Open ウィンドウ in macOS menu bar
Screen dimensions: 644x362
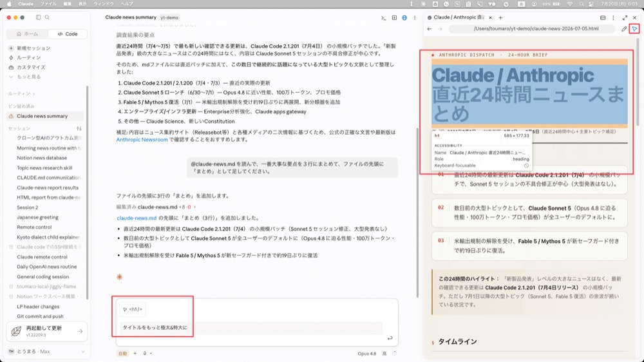click(104, 4)
